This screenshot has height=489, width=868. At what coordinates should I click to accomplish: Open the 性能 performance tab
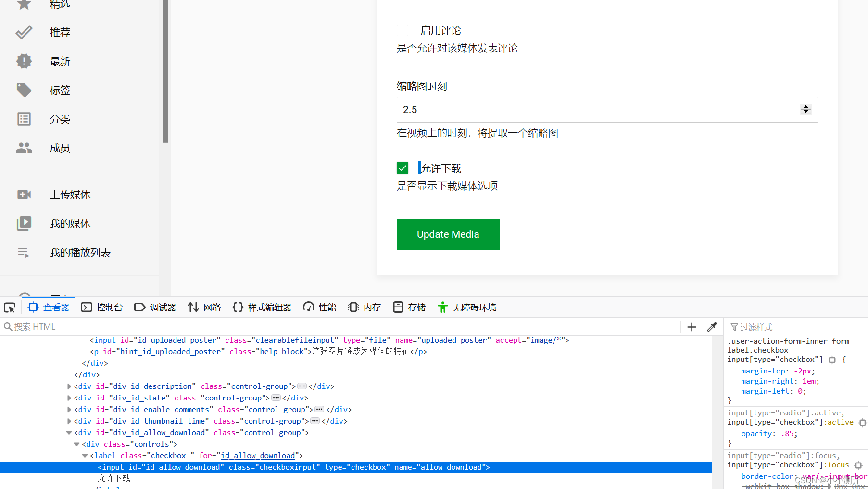coord(320,307)
